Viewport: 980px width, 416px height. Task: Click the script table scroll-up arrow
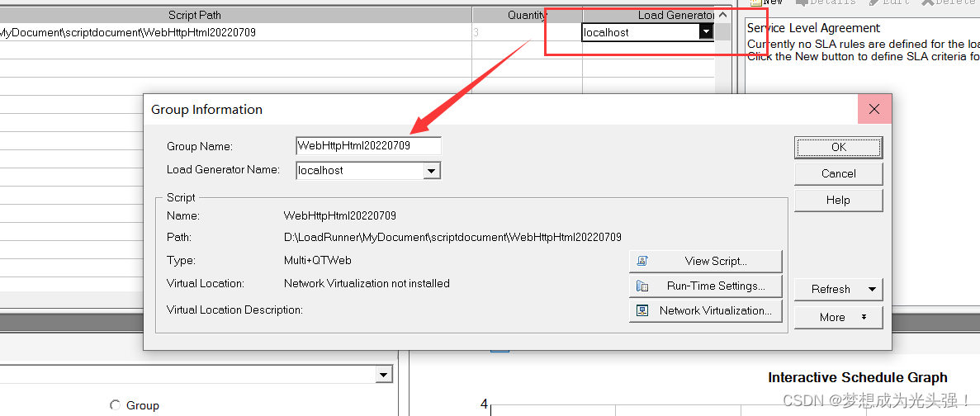click(722, 15)
